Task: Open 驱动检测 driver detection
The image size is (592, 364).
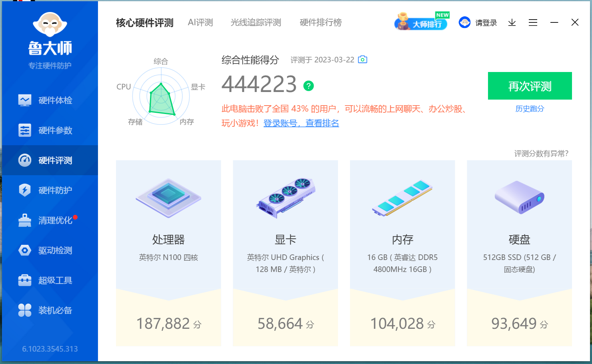Action: [x=50, y=250]
